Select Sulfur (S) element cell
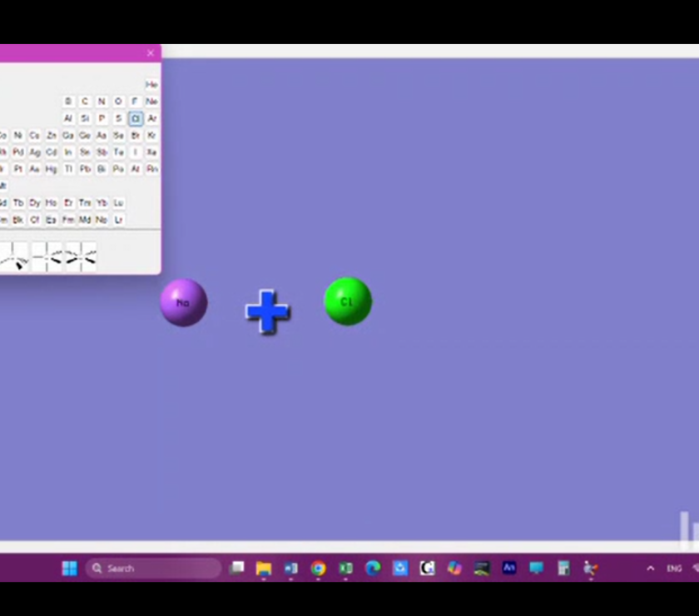This screenshot has height=616, width=699. (118, 118)
